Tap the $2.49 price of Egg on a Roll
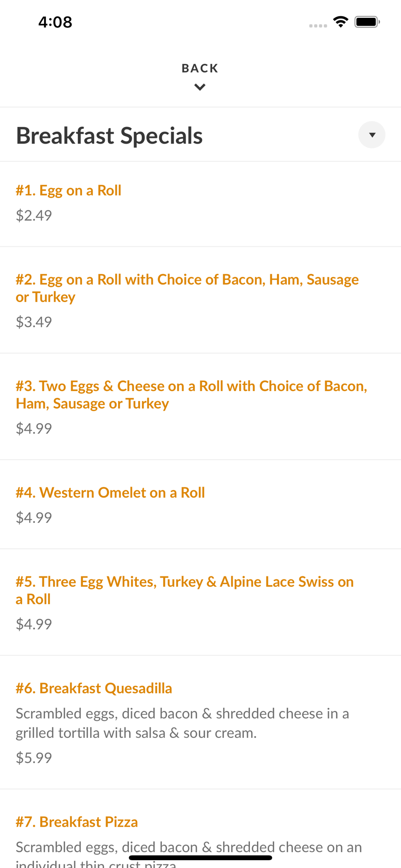This screenshot has width=401, height=868. point(34,215)
